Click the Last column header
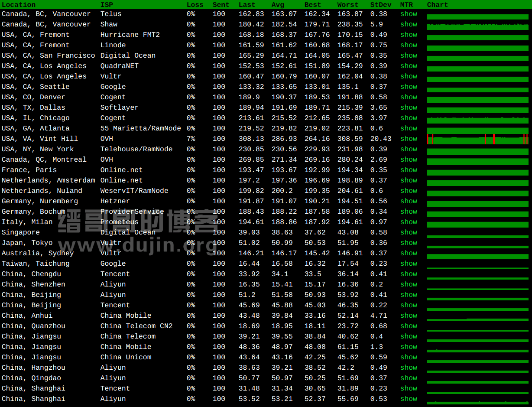Image resolution: width=532 pixels, height=407 pixels. click(247, 5)
